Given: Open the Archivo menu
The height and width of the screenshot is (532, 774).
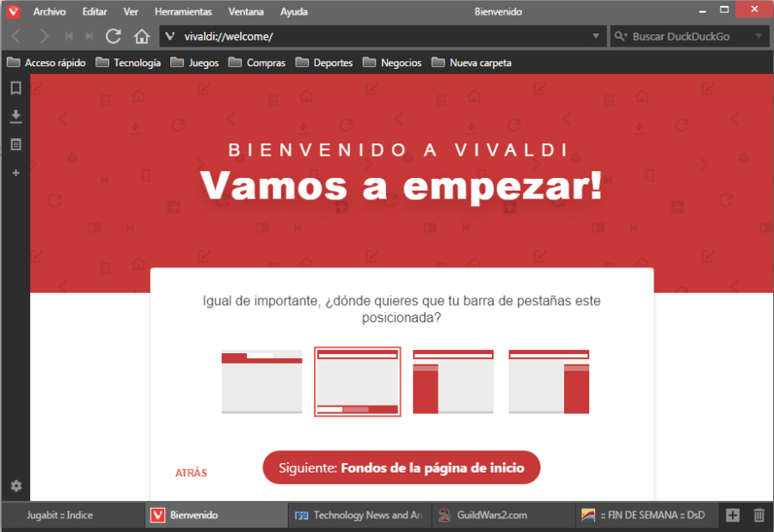Looking at the screenshot, I should 49,11.
